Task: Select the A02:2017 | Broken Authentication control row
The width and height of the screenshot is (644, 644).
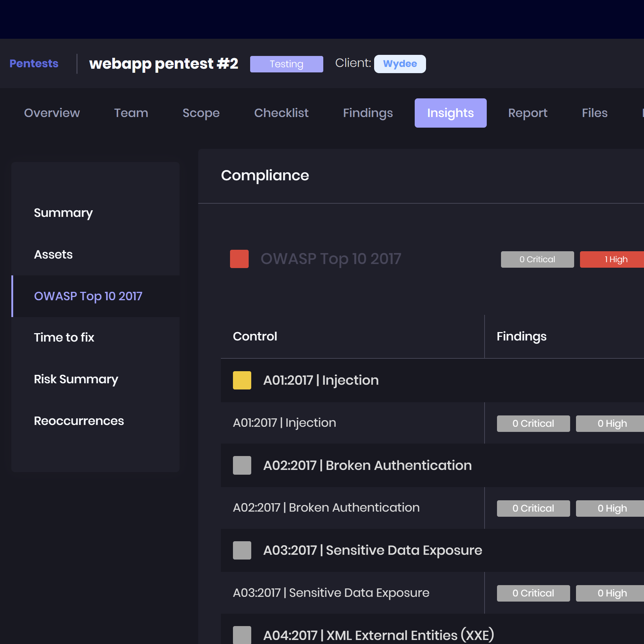Action: pos(326,508)
